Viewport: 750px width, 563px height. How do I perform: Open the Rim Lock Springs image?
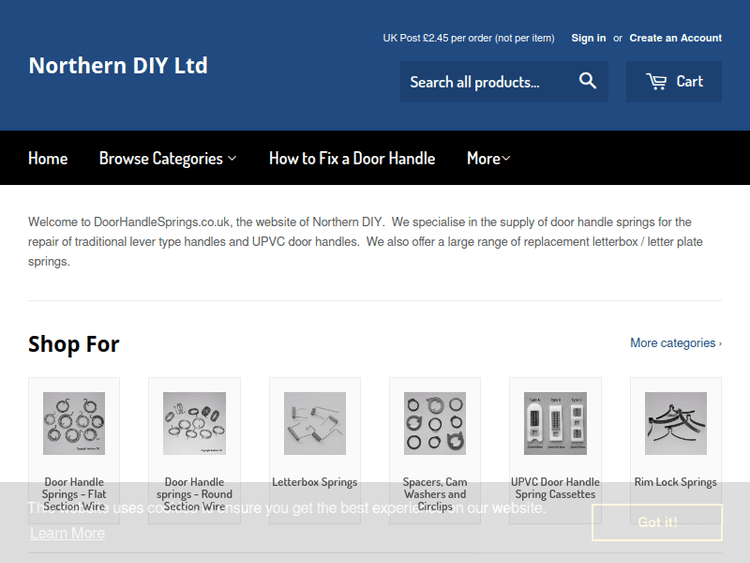676,423
